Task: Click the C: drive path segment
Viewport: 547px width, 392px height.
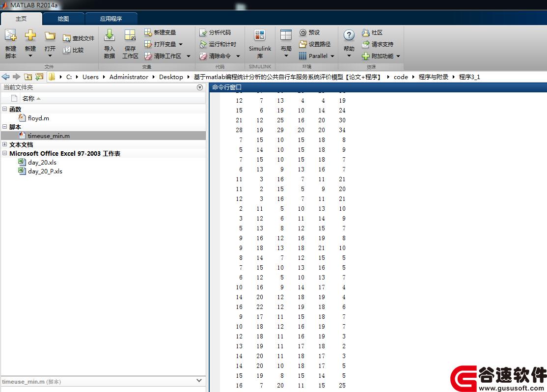Action: (x=69, y=77)
